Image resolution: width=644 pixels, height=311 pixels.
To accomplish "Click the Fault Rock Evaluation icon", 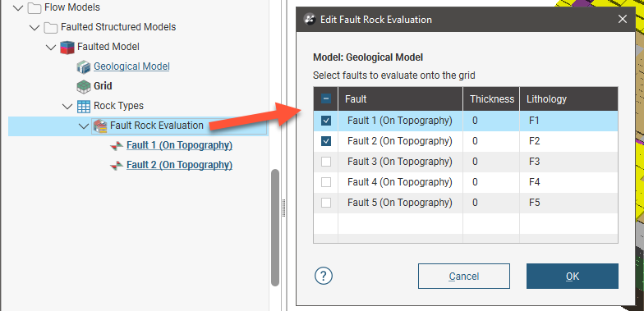I will tap(100, 126).
